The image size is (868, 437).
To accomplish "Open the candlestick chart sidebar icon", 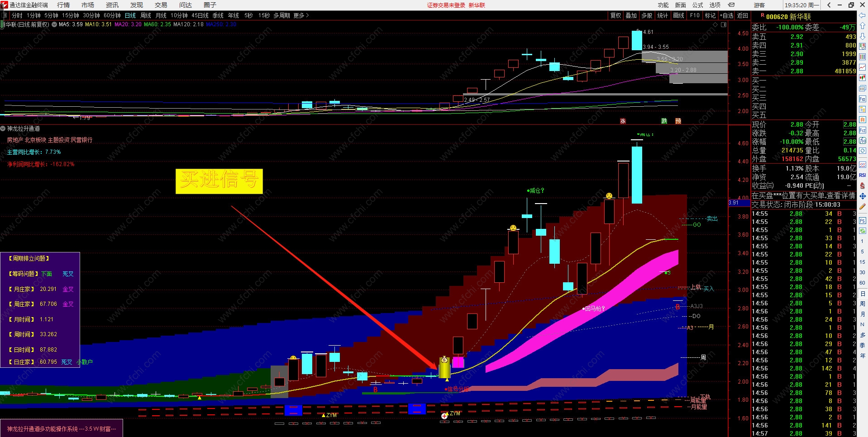I will [x=863, y=78].
